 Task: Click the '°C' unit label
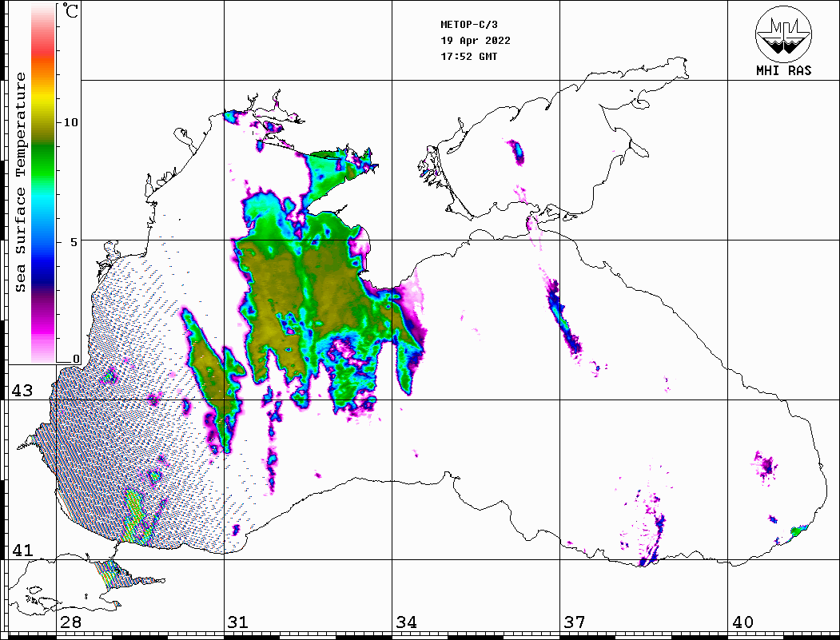pos(70,11)
